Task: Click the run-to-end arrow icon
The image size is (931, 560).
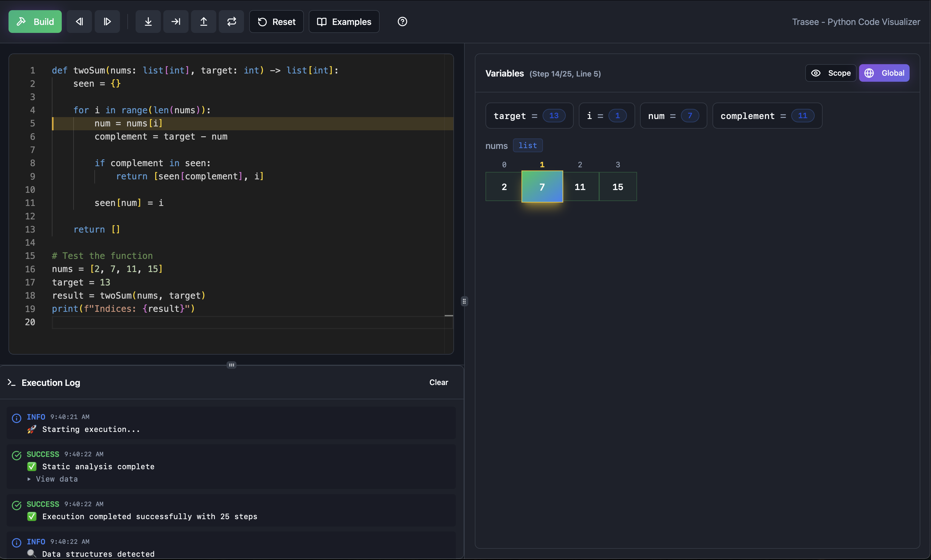Action: coord(176,21)
